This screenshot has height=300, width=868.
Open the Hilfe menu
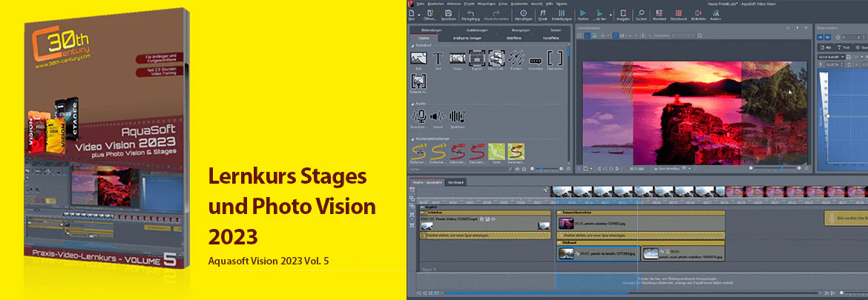(549, 3)
